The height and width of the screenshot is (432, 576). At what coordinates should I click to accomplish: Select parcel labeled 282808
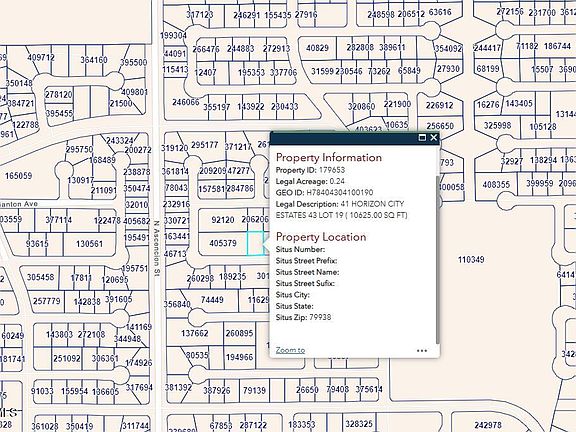360,47
